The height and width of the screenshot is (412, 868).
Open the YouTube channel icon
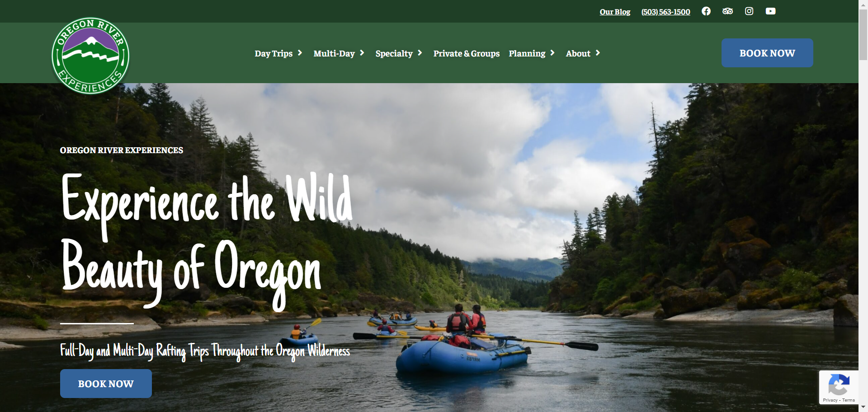pos(771,11)
